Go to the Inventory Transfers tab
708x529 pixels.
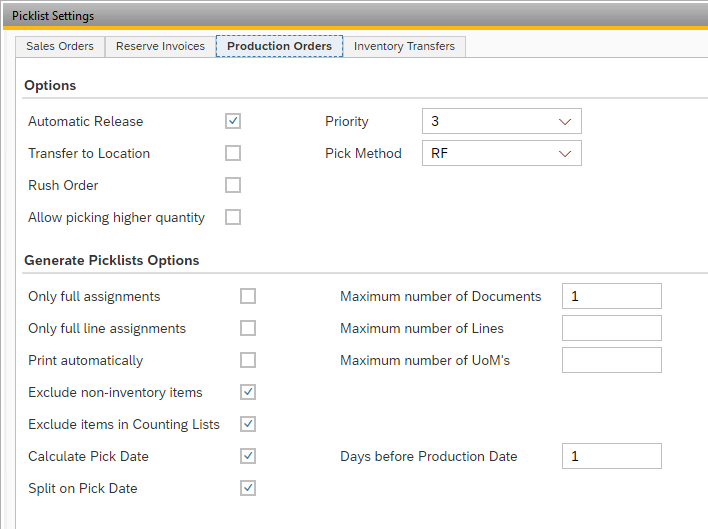404,46
